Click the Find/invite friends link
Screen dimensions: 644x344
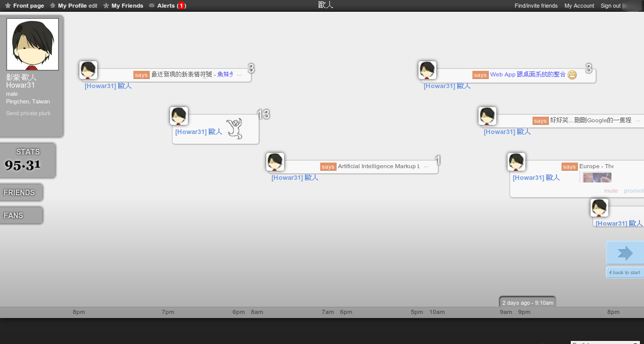(536, 6)
